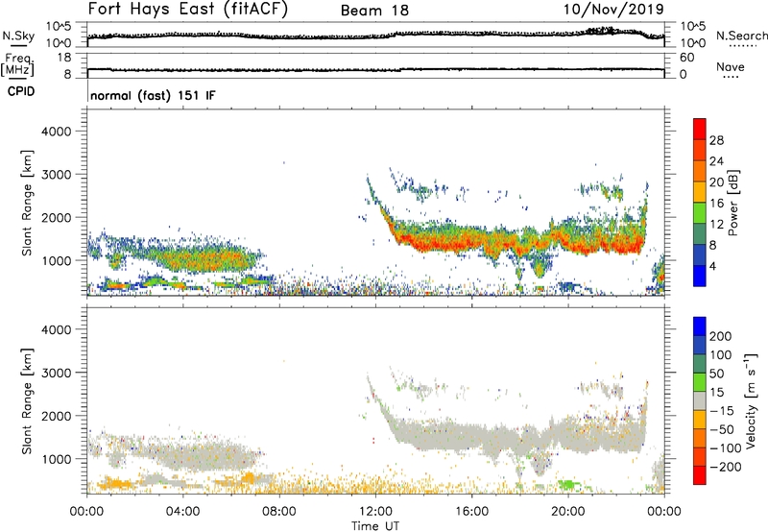Select the '-15' label on Velocity colorbar
The image size is (768, 532).
(x=722, y=411)
